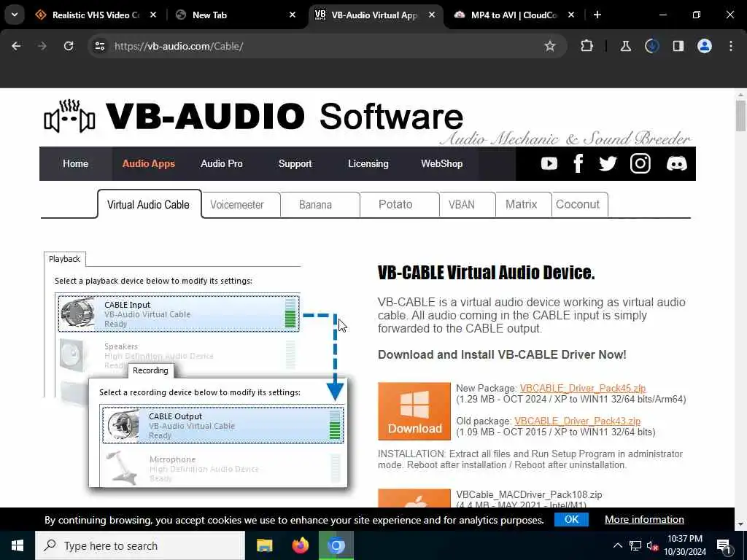Toggle the browser side panel icon

click(678, 46)
